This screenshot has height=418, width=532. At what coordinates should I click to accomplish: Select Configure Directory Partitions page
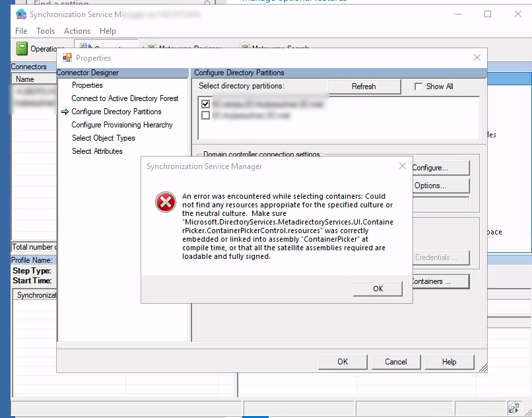point(116,112)
